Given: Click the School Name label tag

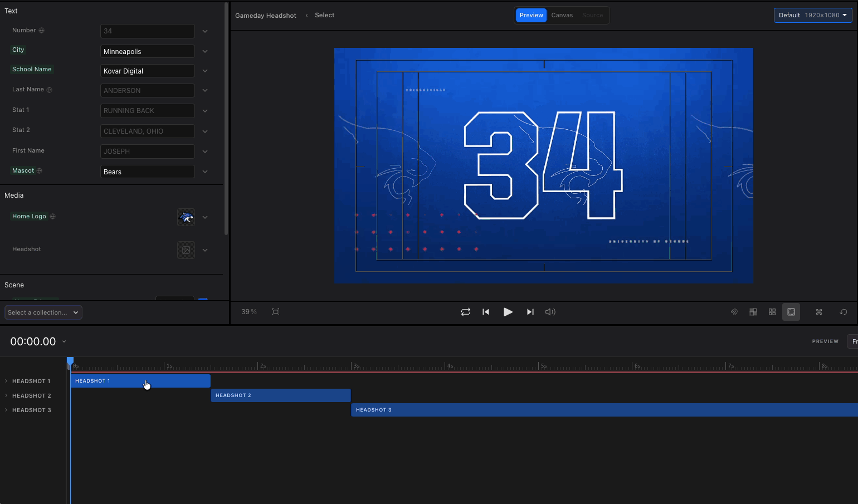Looking at the screenshot, I should (32, 69).
